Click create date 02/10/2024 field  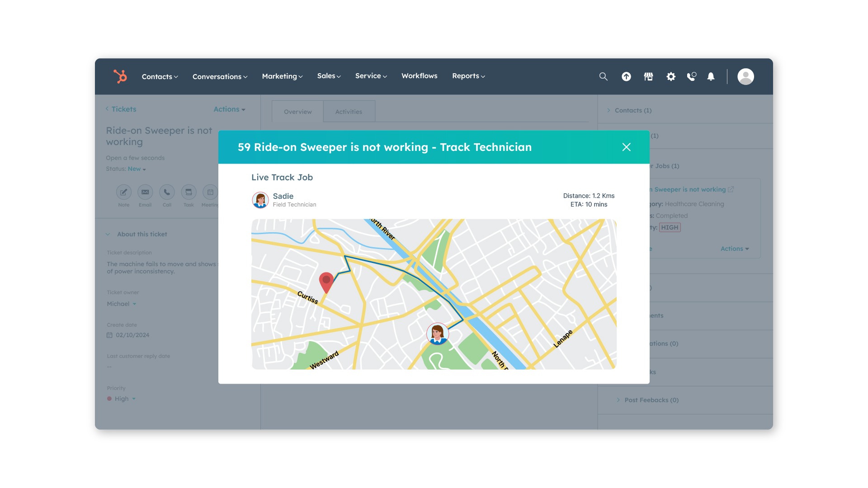tap(132, 335)
